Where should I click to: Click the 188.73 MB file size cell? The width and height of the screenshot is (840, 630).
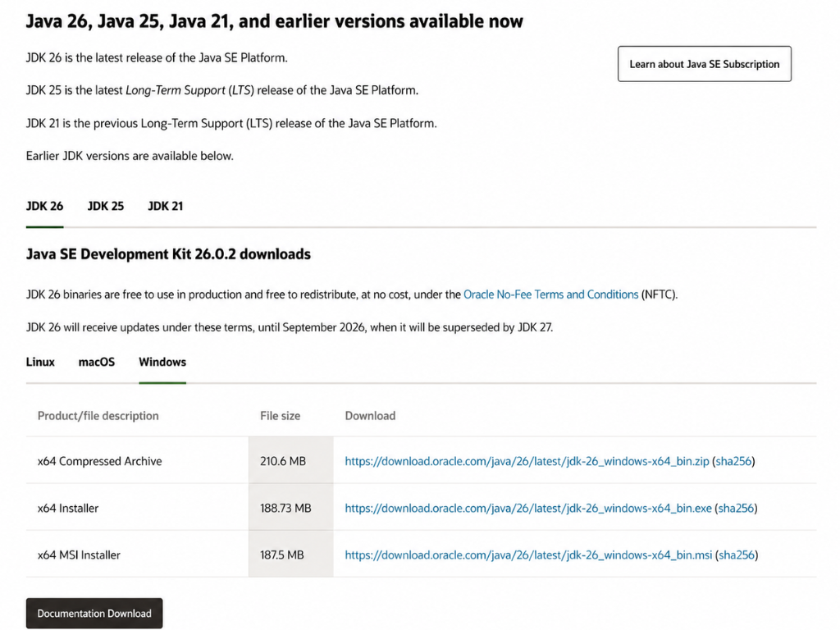[x=290, y=507]
